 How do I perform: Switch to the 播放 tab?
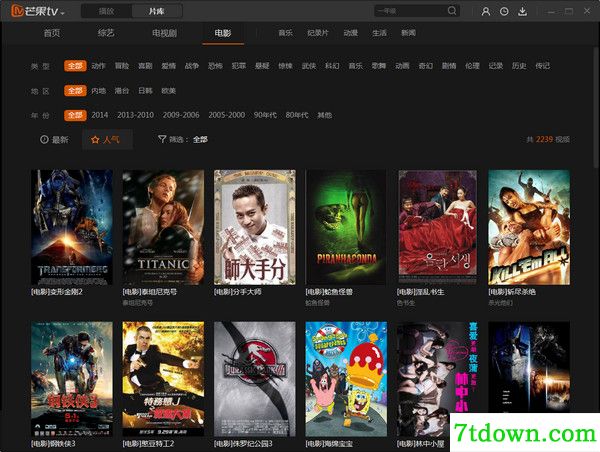pyautogui.click(x=106, y=11)
